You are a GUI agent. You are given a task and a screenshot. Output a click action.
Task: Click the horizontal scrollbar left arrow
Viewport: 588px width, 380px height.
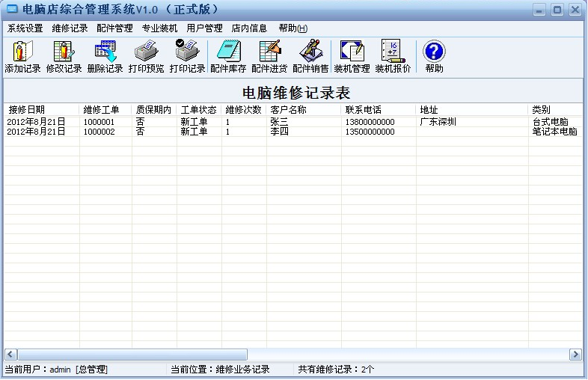pyautogui.click(x=10, y=354)
